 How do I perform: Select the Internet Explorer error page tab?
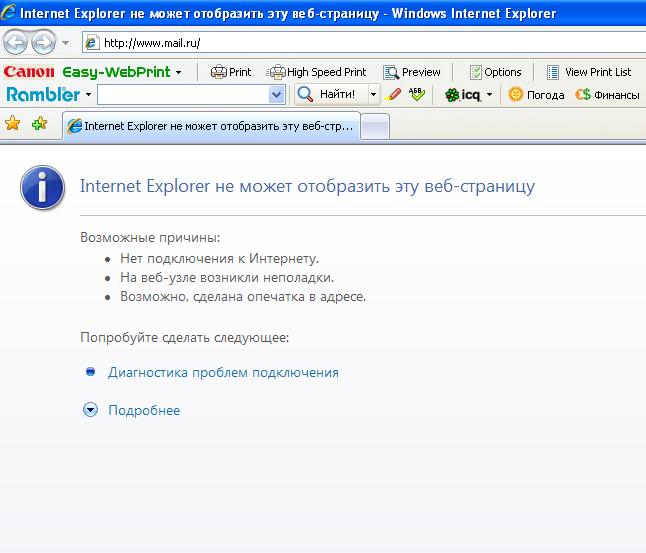211,126
